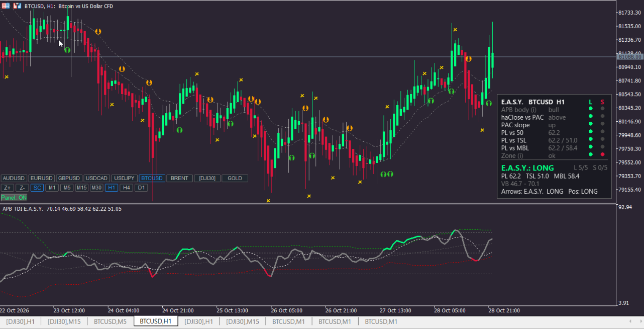
Task: Select the [DJI30] symbol button
Action: [x=207, y=178]
